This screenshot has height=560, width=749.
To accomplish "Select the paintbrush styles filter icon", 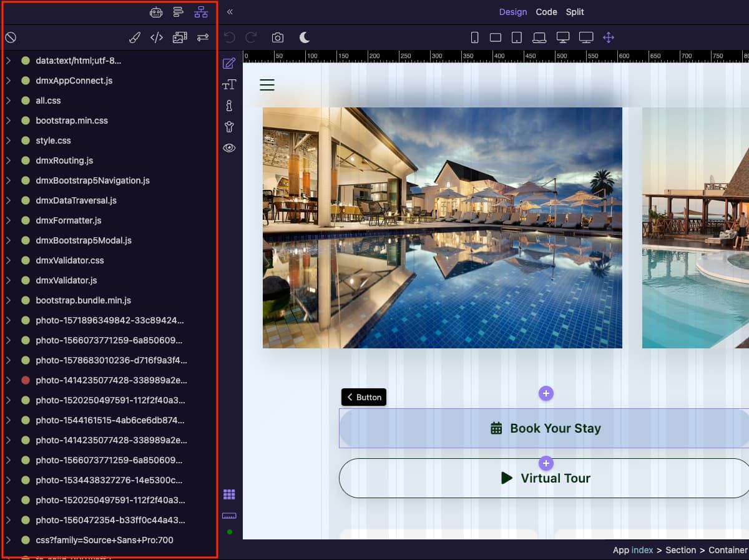I will pos(135,37).
